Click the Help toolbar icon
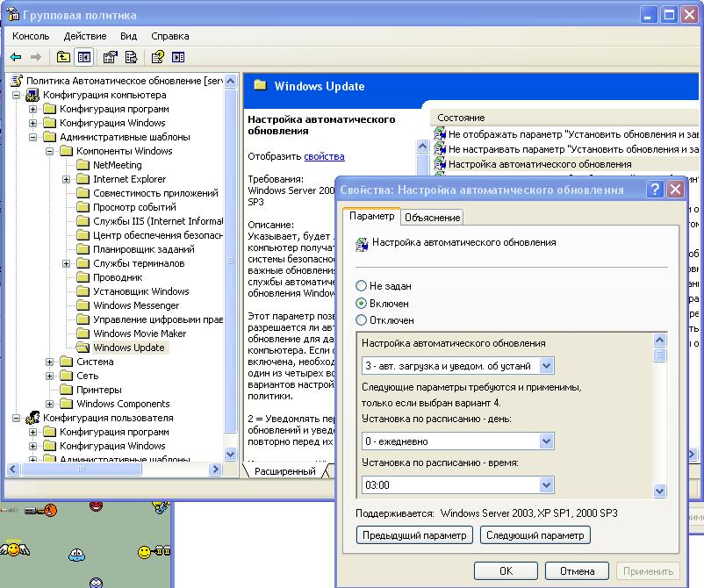 (x=158, y=57)
